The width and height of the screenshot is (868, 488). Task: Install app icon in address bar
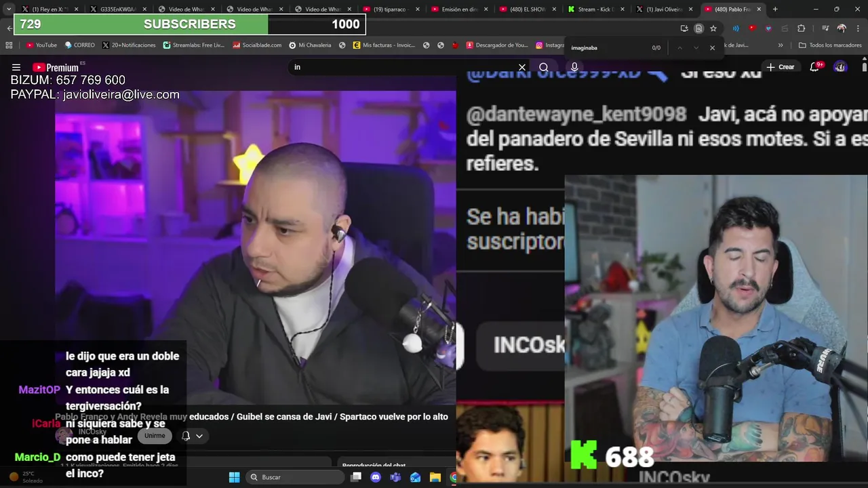coord(684,28)
